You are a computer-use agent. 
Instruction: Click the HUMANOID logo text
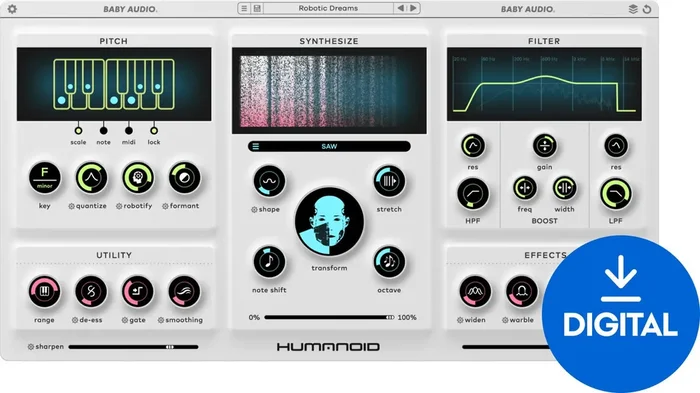[328, 347]
